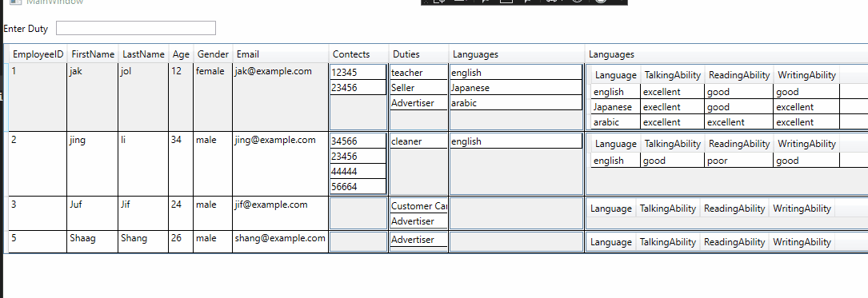Select EmployeeID cell '3'
The image size is (868, 298).
pos(38,213)
